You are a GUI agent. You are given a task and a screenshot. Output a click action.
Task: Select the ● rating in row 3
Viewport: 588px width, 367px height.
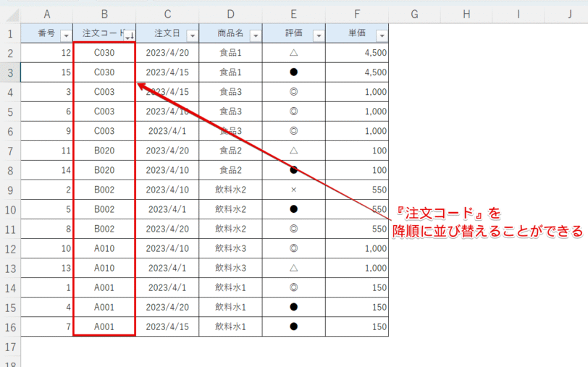click(293, 72)
